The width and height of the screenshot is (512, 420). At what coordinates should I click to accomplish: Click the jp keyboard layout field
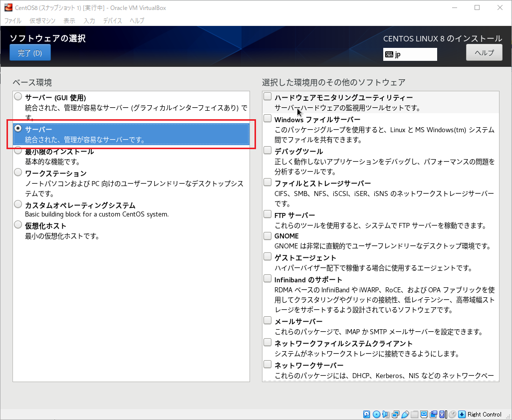point(410,54)
